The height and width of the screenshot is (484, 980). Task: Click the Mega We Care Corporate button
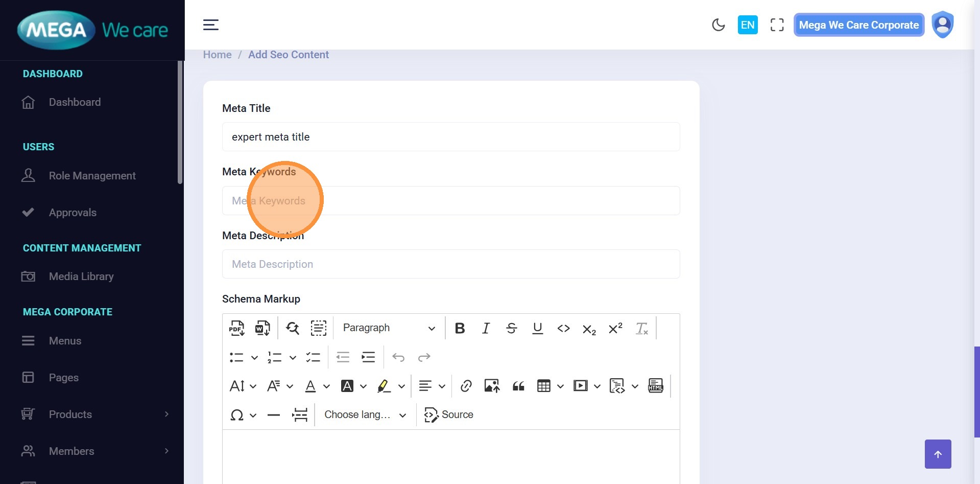[x=858, y=25]
